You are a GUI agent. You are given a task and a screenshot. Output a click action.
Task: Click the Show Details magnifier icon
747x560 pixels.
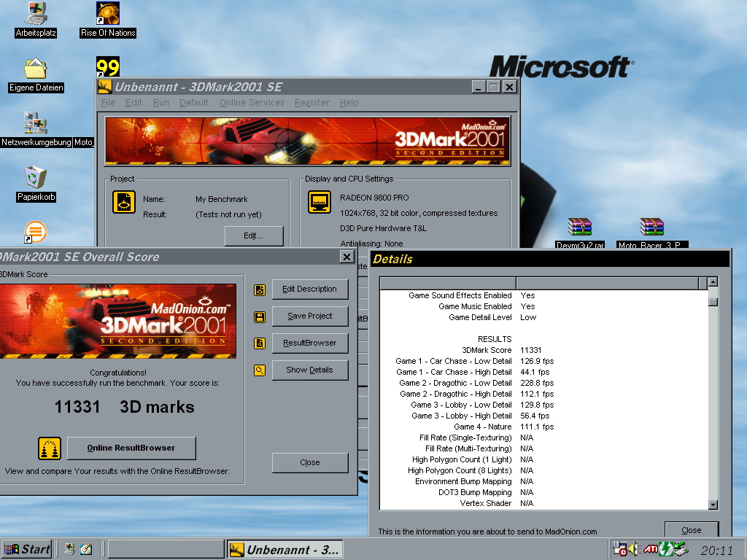(x=260, y=370)
